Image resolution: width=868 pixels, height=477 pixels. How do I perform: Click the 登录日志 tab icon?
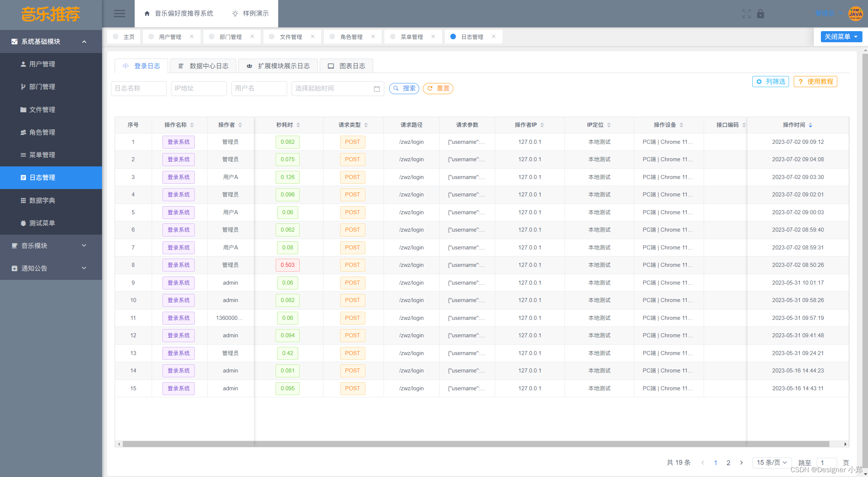(128, 66)
